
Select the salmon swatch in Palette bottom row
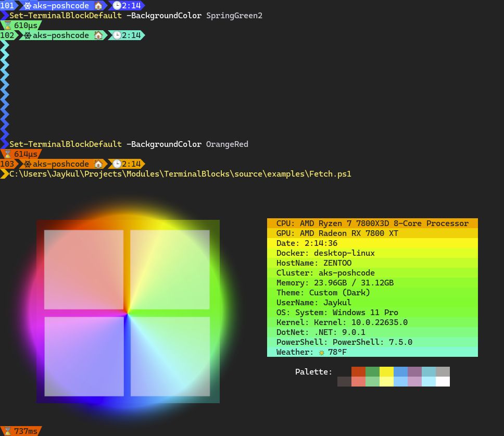(358, 382)
